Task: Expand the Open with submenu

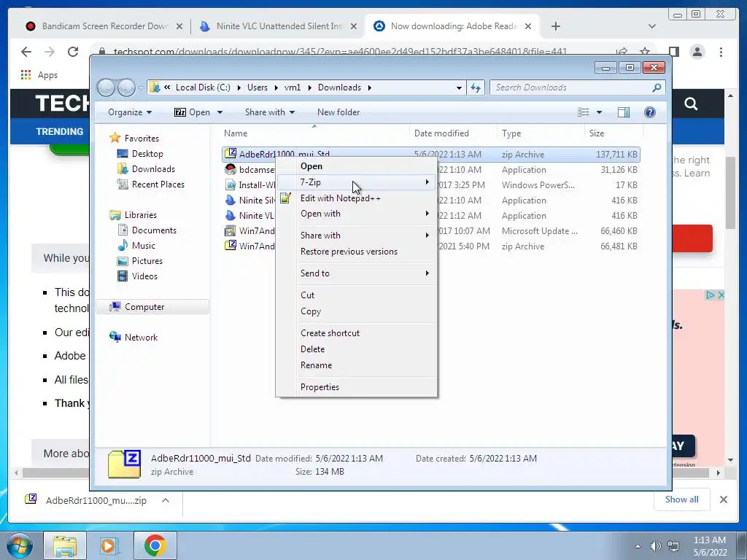Action: 356,214
